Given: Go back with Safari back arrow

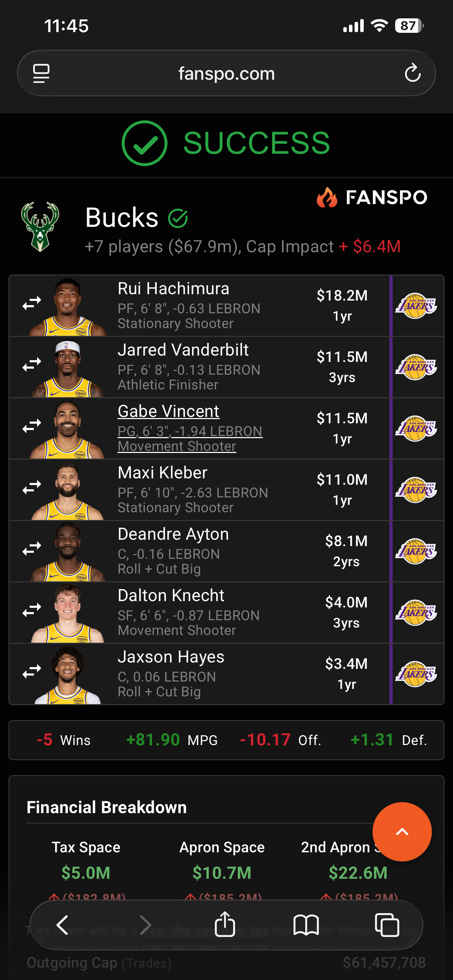Looking at the screenshot, I should click(62, 925).
